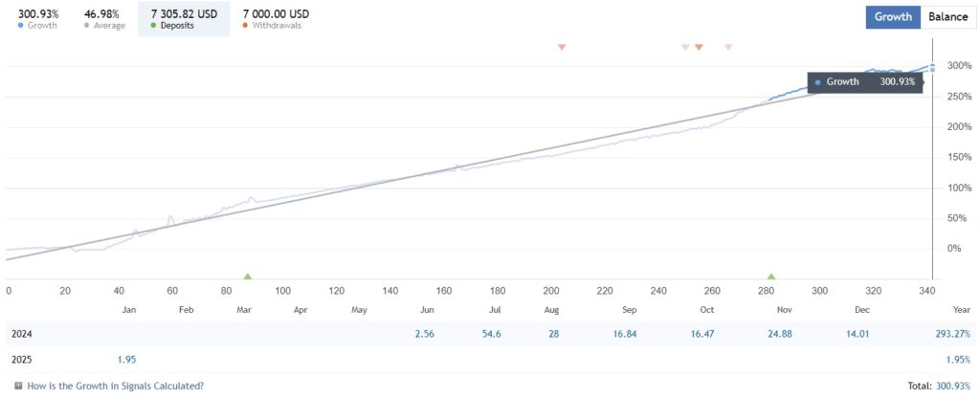
Task: Toggle the Average line in the legend
Action: click(100, 19)
